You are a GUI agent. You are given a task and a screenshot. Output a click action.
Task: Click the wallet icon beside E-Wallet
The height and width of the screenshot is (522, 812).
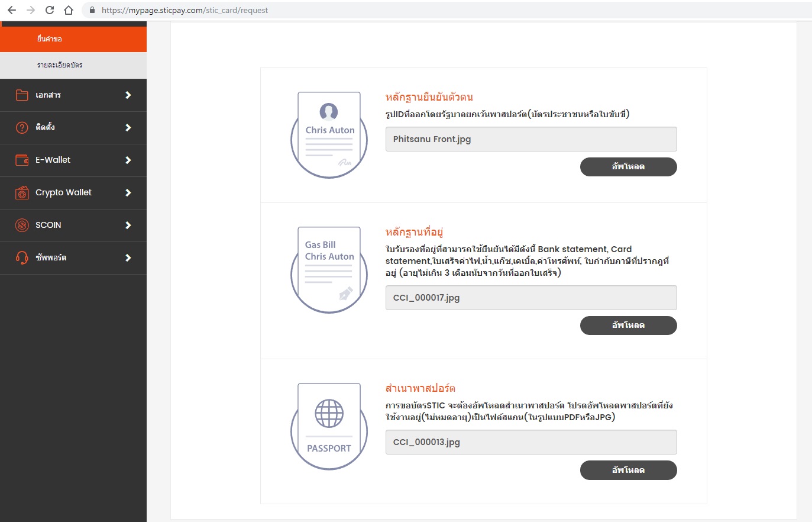tap(22, 160)
